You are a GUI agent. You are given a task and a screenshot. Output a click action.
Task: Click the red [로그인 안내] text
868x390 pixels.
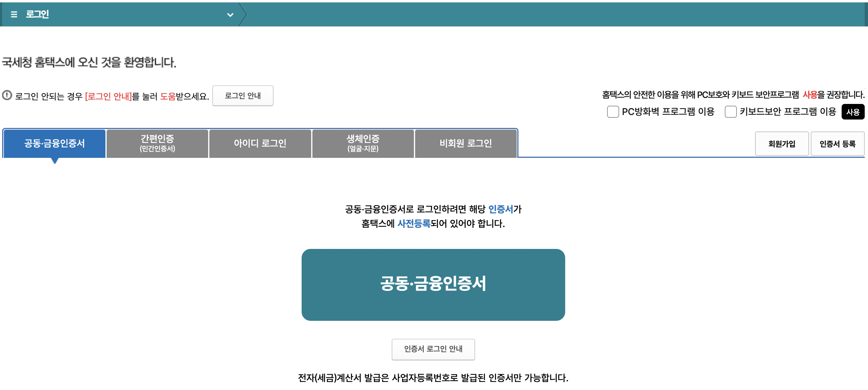[108, 96]
